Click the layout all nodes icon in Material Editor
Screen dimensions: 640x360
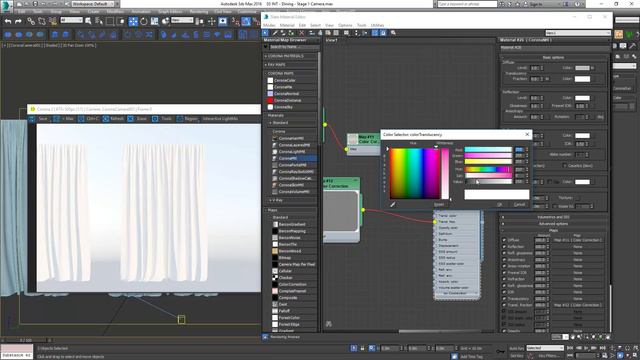point(357,33)
